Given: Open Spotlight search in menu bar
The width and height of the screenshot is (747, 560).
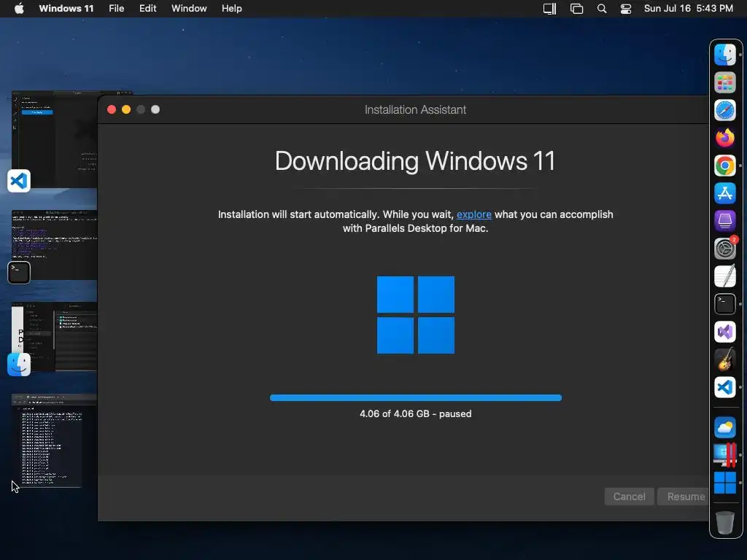Looking at the screenshot, I should 602,9.
